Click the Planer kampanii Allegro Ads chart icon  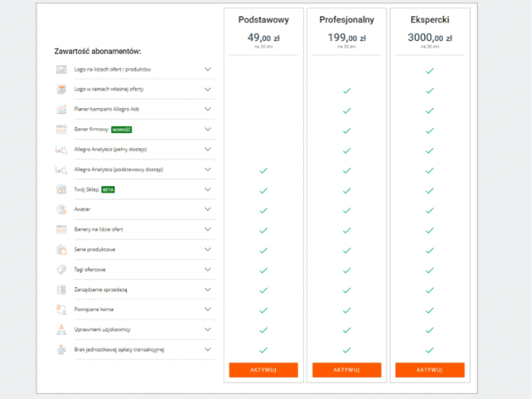[62, 109]
